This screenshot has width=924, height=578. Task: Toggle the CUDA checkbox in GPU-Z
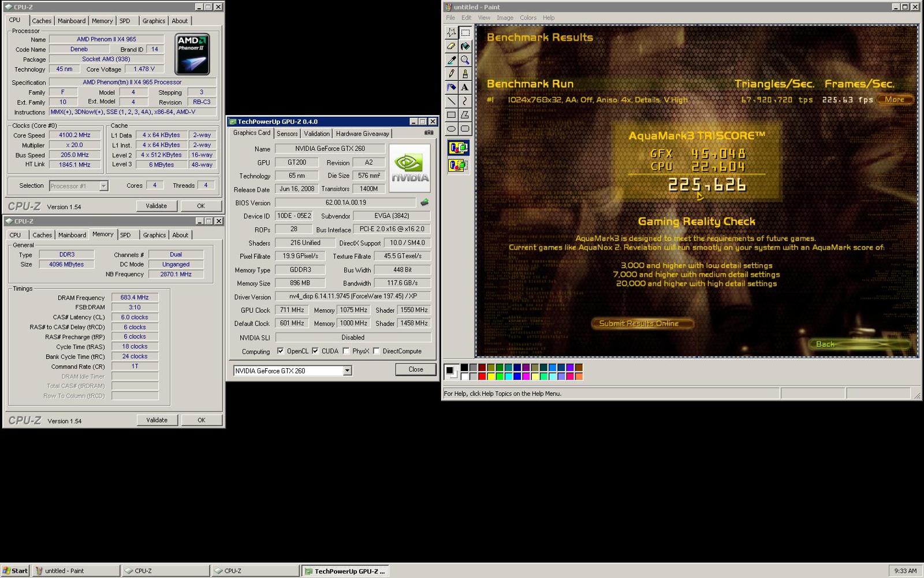pos(315,351)
